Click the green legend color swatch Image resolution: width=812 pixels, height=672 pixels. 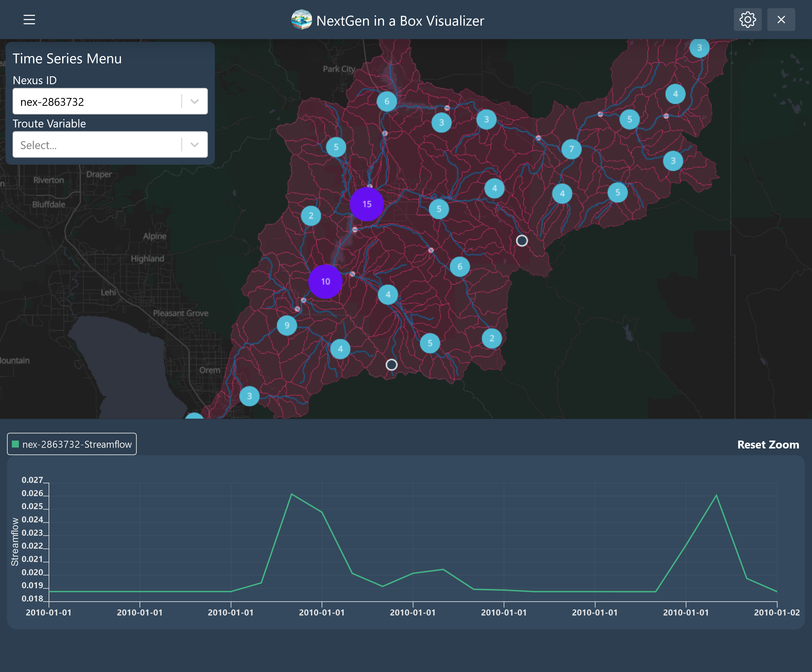coord(15,444)
